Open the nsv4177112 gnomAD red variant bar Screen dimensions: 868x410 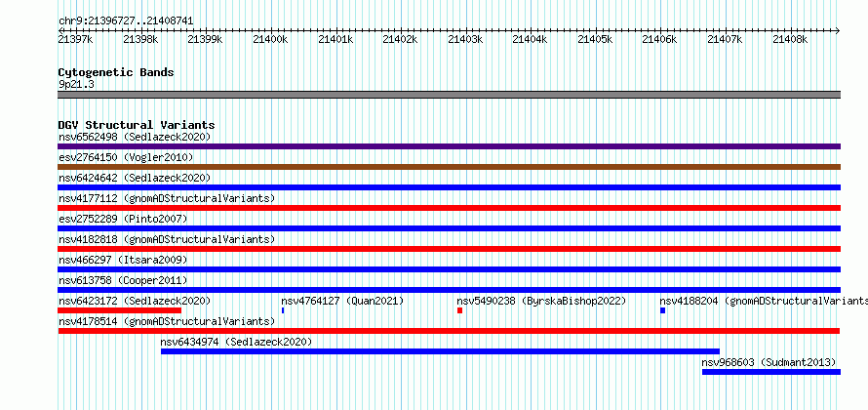click(x=449, y=208)
